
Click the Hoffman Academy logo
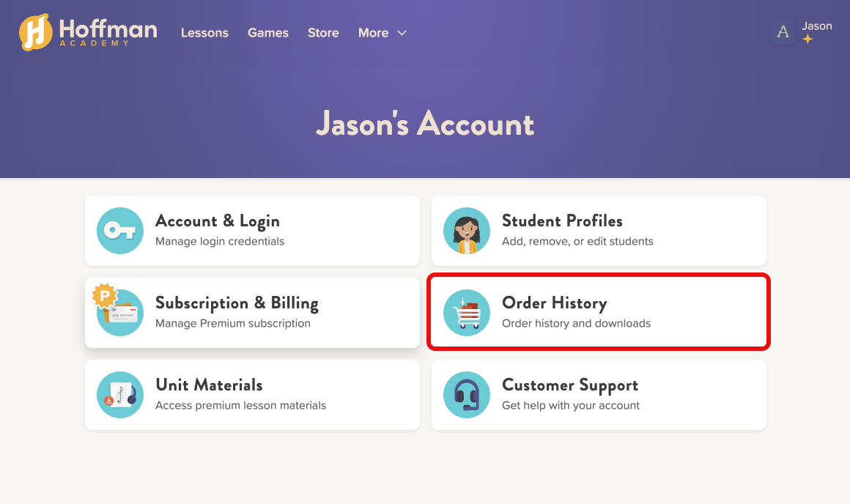(x=89, y=32)
